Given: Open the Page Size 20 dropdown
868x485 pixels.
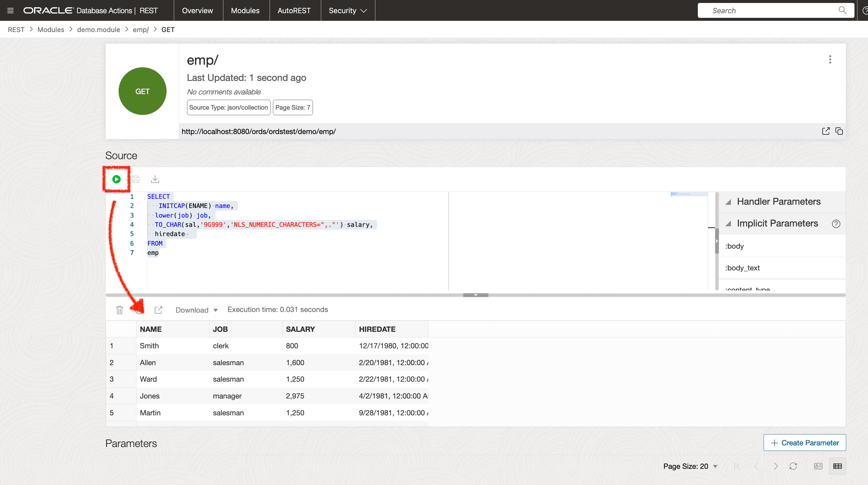Looking at the screenshot, I should tap(690, 466).
